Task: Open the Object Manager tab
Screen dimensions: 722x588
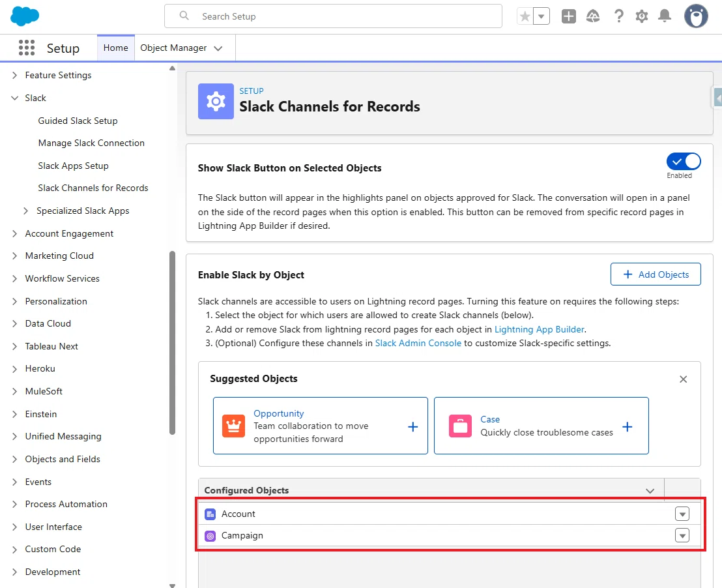Action: pyautogui.click(x=173, y=48)
